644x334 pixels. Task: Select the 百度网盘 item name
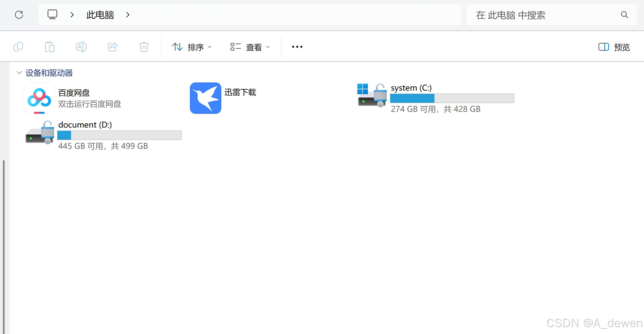[x=74, y=93]
